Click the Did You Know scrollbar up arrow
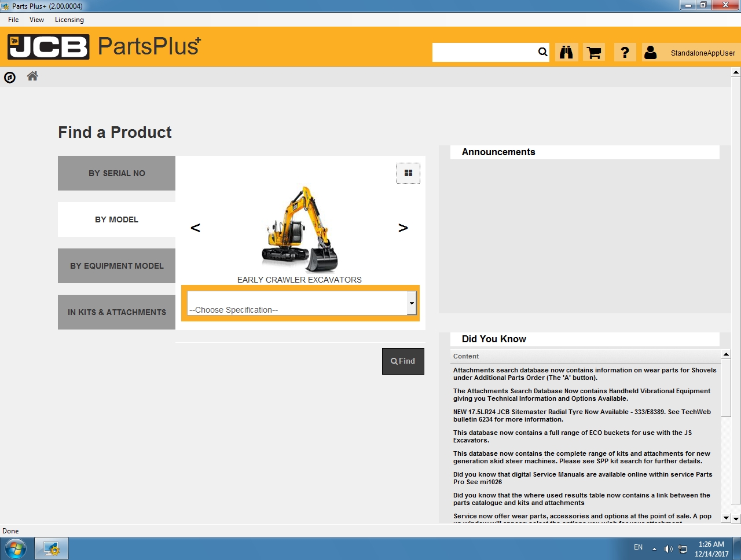Viewport: 741px width, 560px height. (726, 354)
